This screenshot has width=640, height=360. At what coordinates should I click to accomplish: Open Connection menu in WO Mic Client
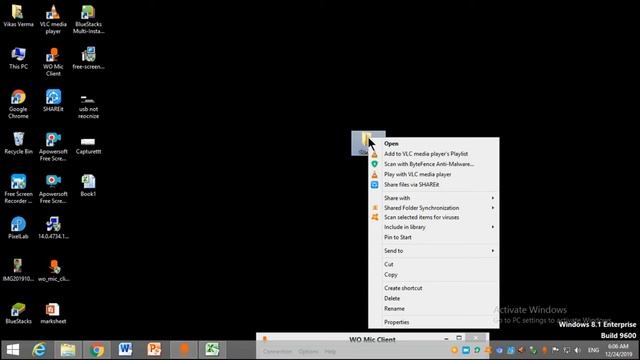pyautogui.click(x=277, y=351)
